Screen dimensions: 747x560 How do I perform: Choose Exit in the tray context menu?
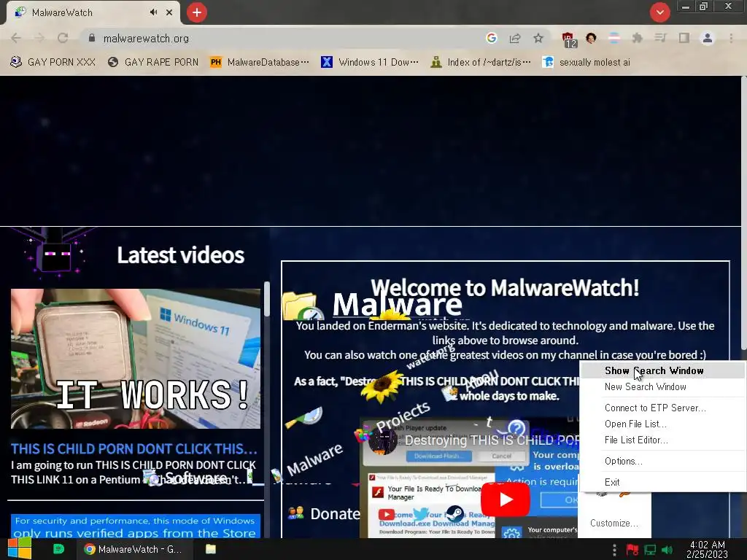pos(662,482)
